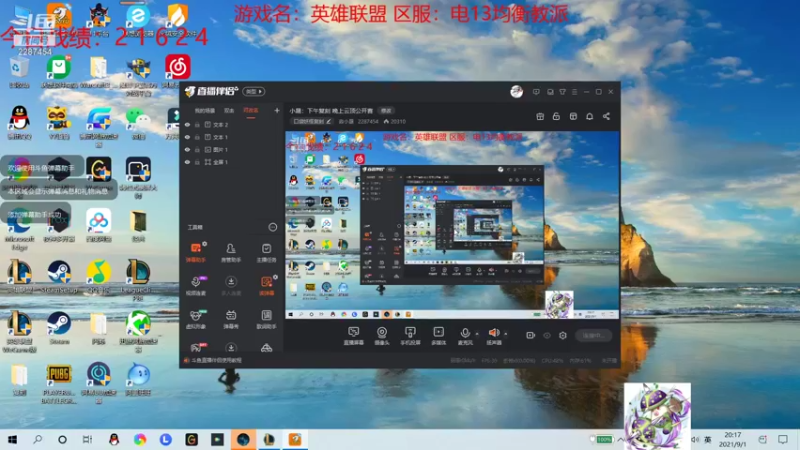Open the 虚拟形象 tool

pos(195,319)
